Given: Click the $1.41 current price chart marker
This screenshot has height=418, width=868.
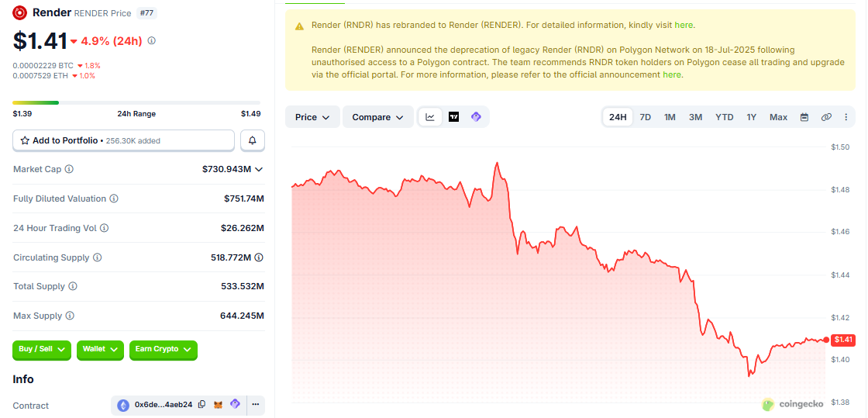Looking at the screenshot, I should click(844, 340).
